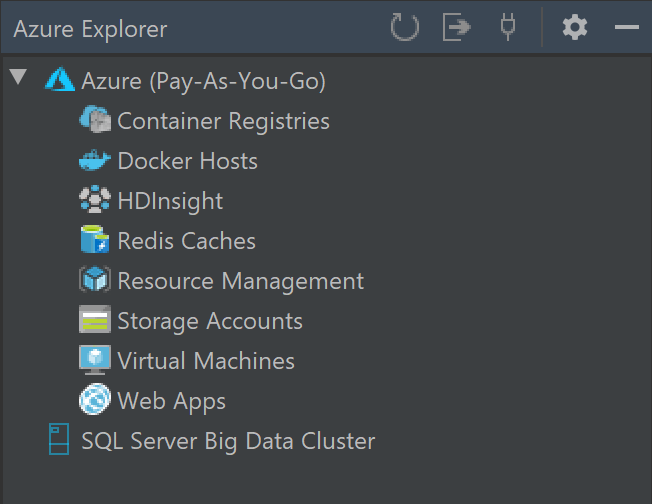Select Virtual Machines node label
652x504 pixels.
206,361
